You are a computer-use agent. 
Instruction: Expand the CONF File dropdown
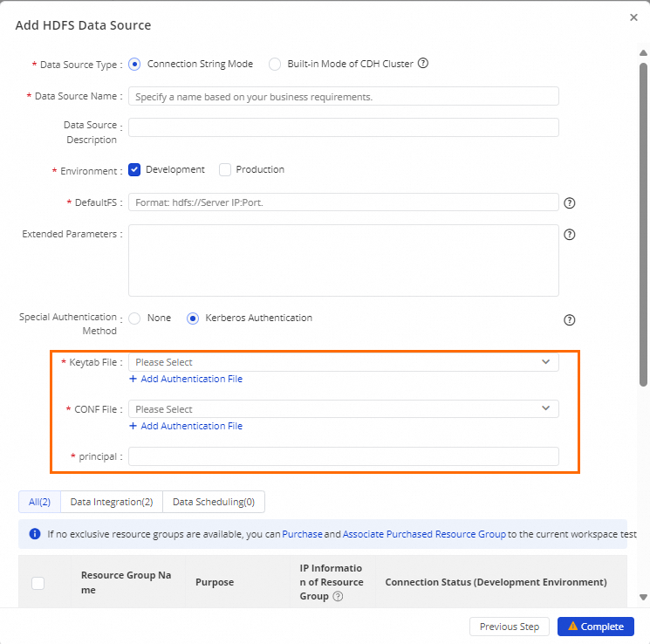click(x=343, y=409)
